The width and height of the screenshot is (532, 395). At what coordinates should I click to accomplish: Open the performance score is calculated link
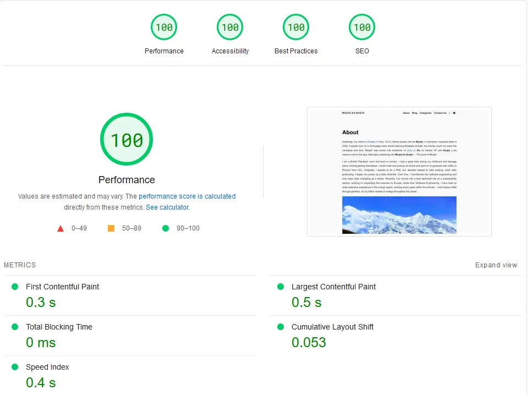187,196
